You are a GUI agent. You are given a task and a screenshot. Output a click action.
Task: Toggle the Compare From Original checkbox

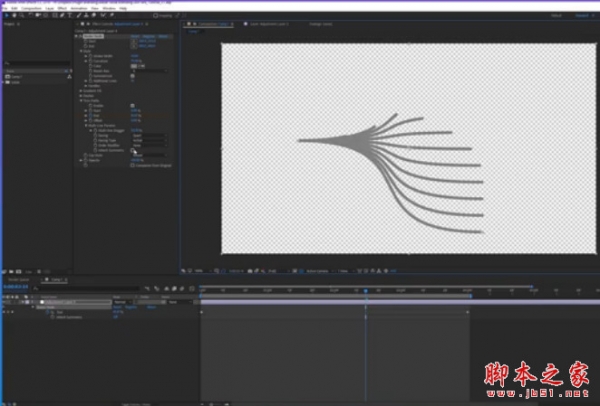click(x=134, y=164)
